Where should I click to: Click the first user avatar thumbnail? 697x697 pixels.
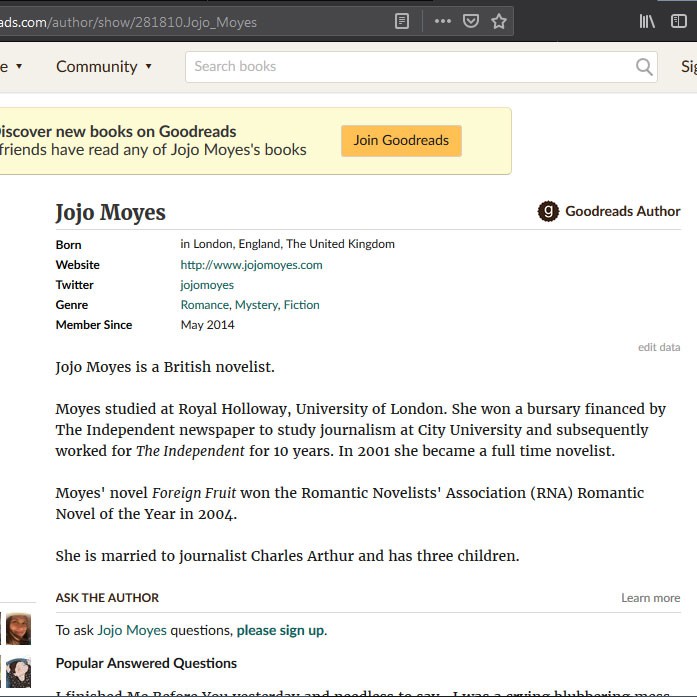[x=18, y=629]
